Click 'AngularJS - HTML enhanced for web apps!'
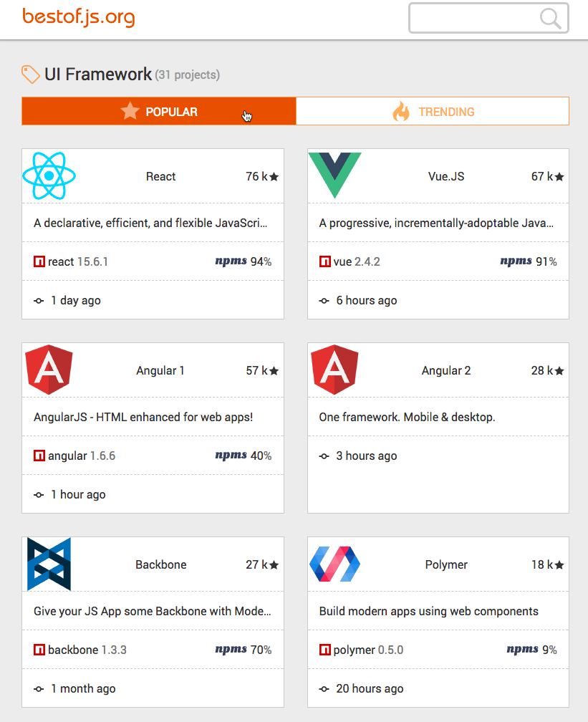Image resolution: width=588 pixels, height=722 pixels. point(143,417)
